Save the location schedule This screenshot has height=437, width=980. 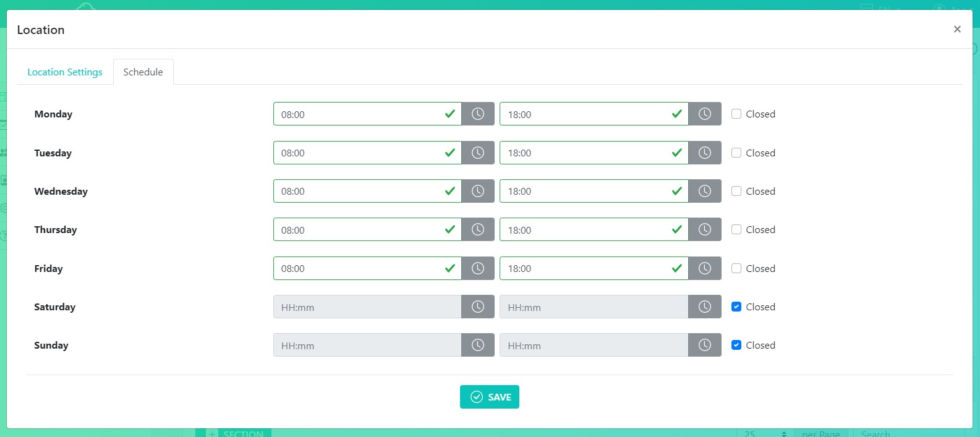[489, 397]
